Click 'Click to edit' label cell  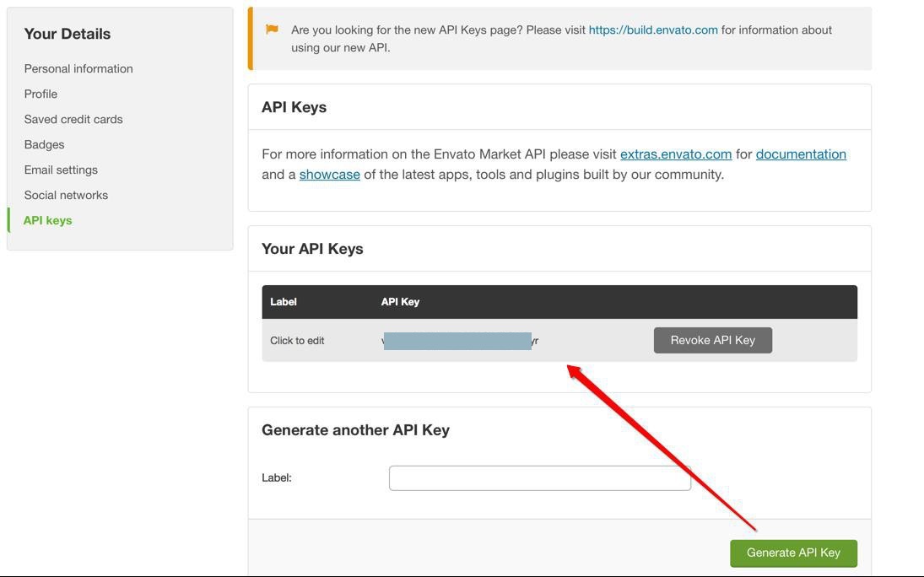tap(297, 341)
